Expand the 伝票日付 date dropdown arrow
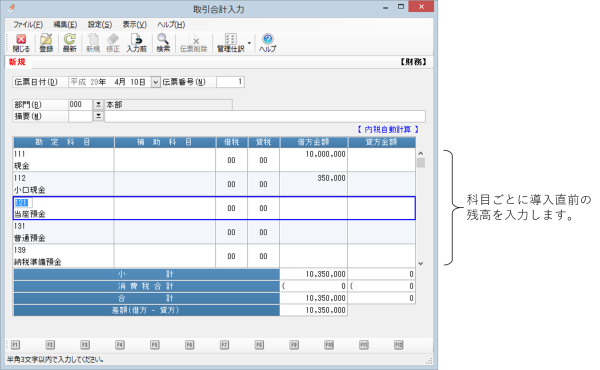Screen dimensions: 600x370 [x=155, y=82]
